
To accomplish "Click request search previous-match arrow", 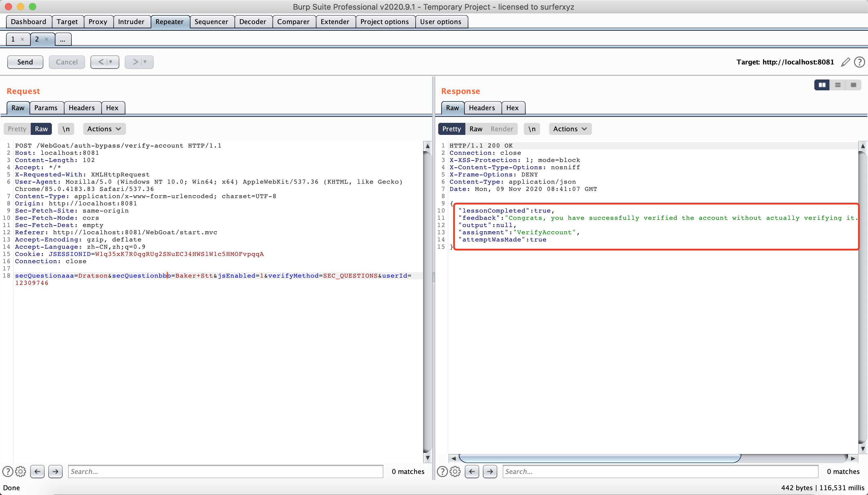I will point(37,472).
